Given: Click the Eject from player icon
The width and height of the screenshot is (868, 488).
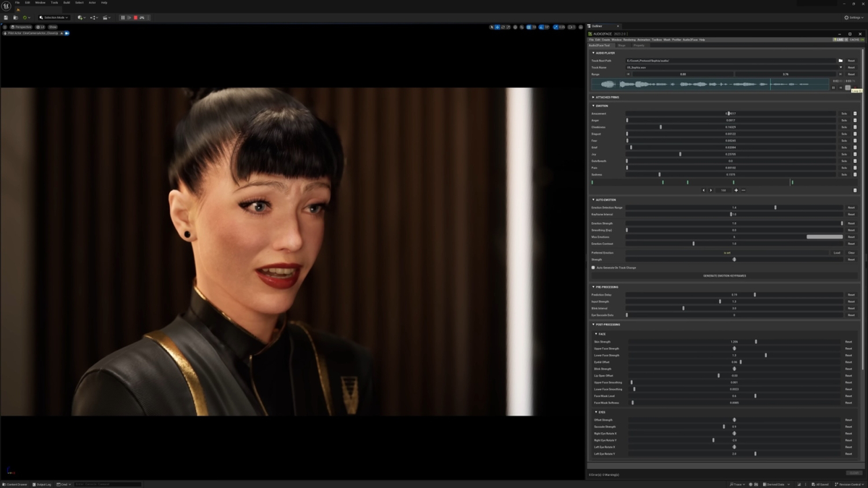Looking at the screenshot, I should coord(142,17).
